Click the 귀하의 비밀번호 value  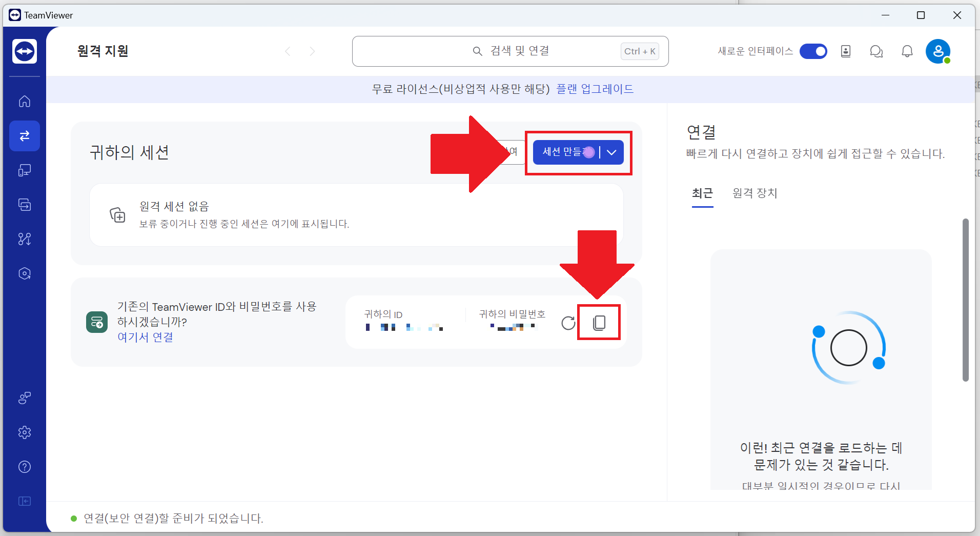coord(513,327)
